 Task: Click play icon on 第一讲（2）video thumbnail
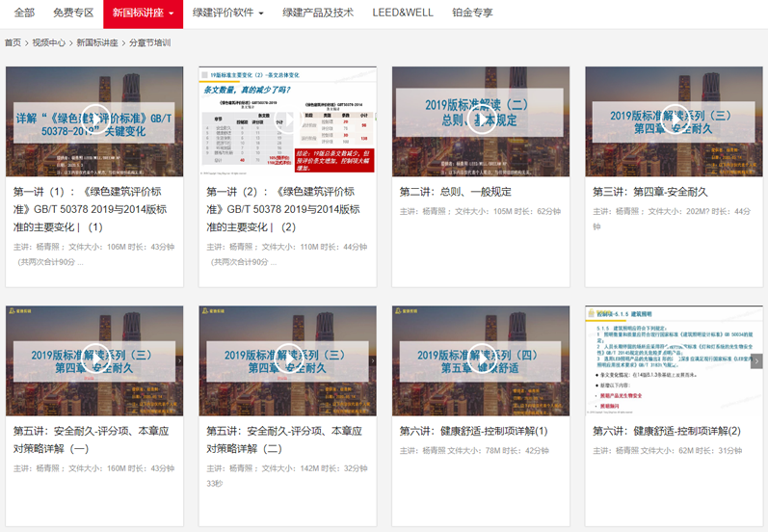click(287, 119)
